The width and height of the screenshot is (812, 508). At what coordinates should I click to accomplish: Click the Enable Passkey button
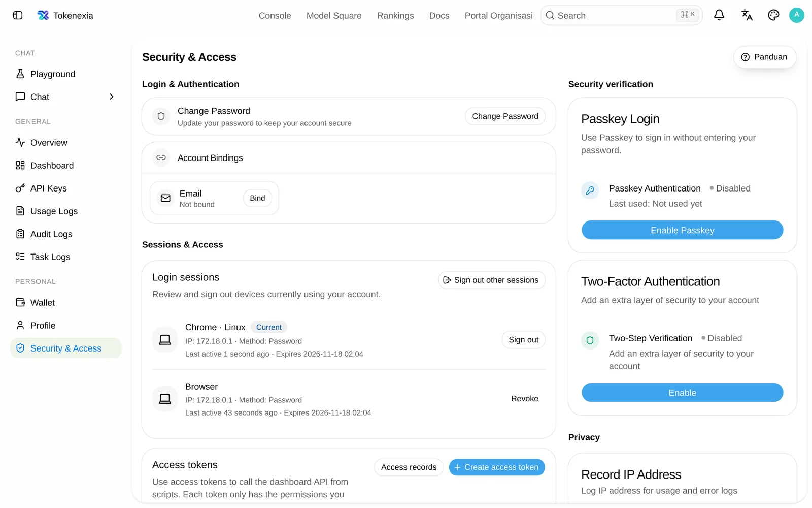[682, 230]
